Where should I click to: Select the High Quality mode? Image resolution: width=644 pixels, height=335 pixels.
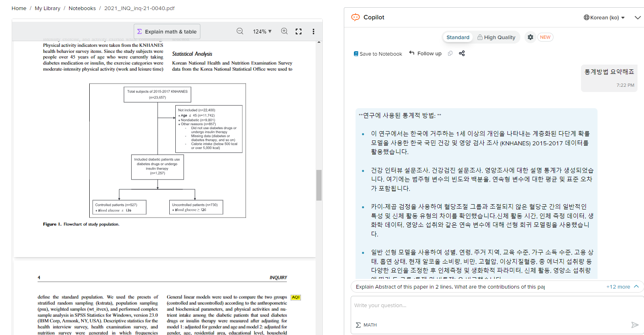tap(497, 37)
